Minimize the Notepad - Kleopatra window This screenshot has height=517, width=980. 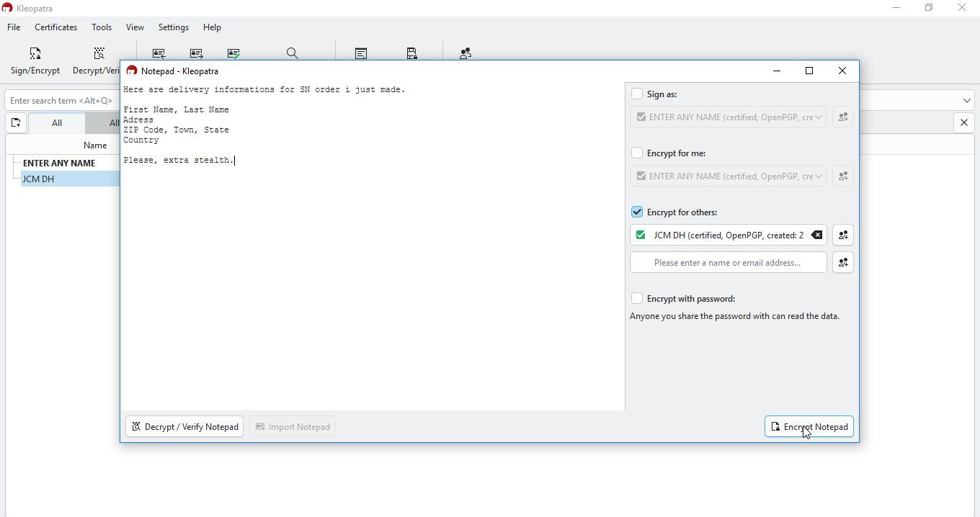(x=777, y=71)
